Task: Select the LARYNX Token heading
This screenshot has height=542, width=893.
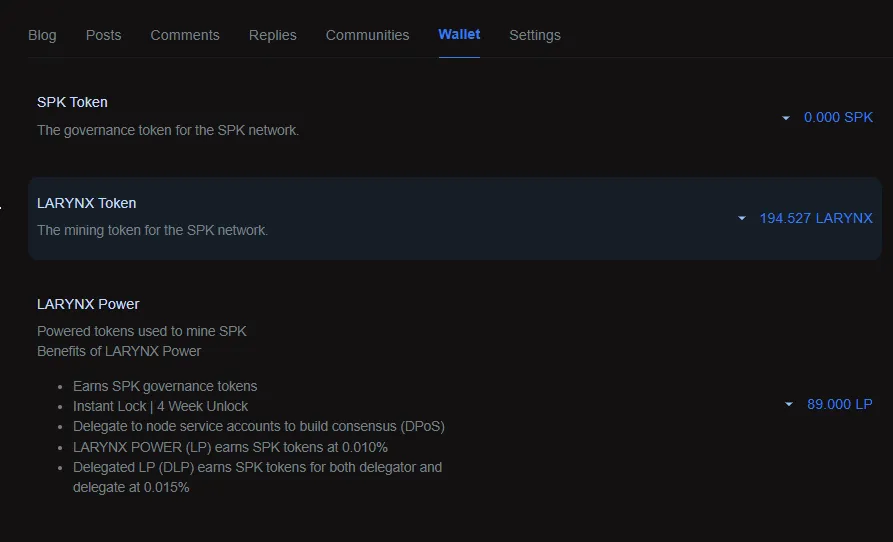Action: pos(87,203)
